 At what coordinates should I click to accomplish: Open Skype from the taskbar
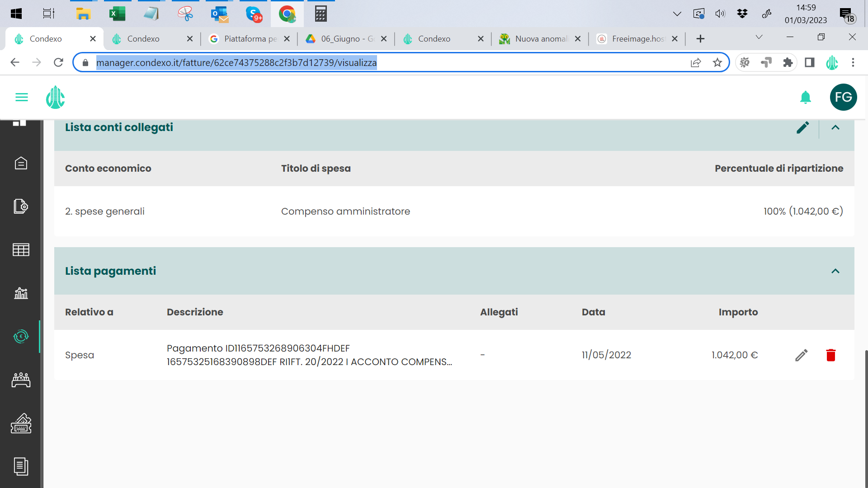pyautogui.click(x=254, y=14)
